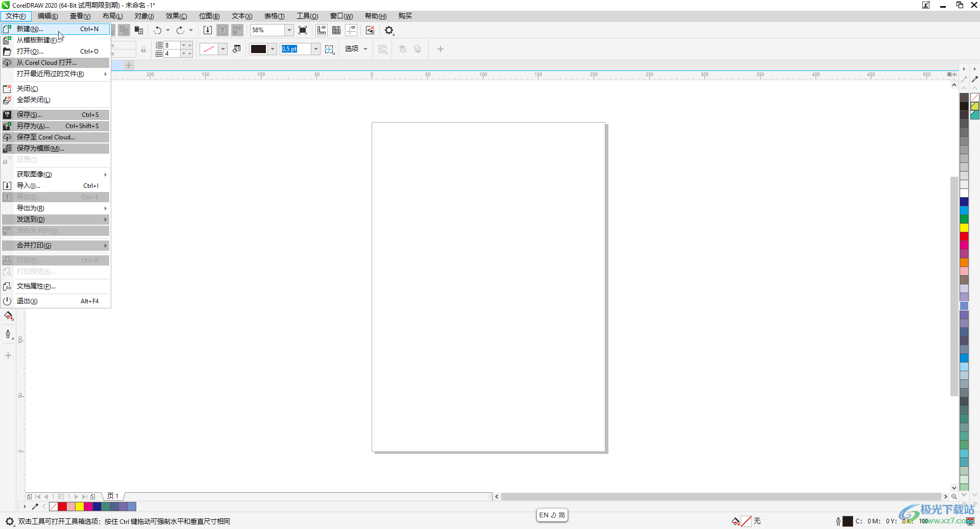This screenshot has width=980, height=529.
Task: Choose 导入(I) in File menu
Action: (56, 186)
